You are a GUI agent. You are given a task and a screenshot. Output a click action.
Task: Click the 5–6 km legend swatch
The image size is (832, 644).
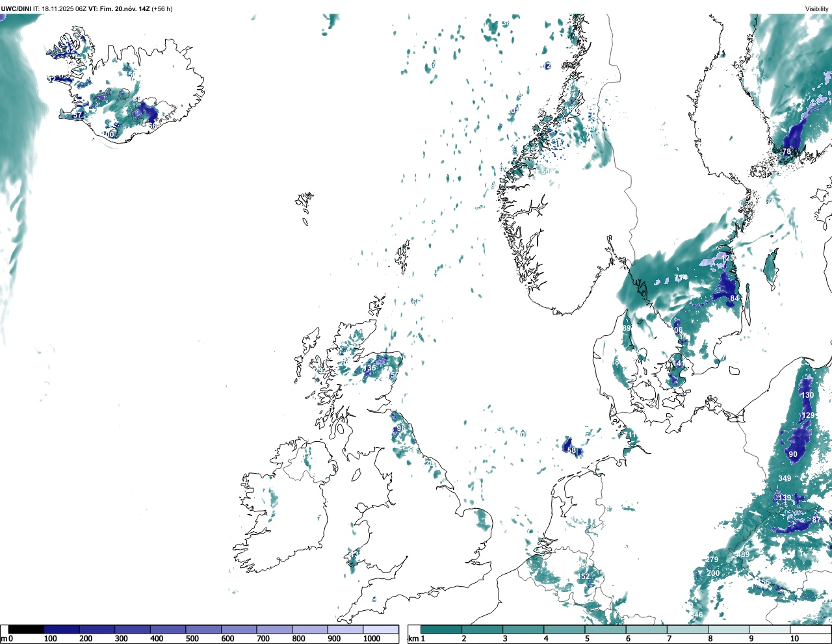pyautogui.click(x=605, y=629)
